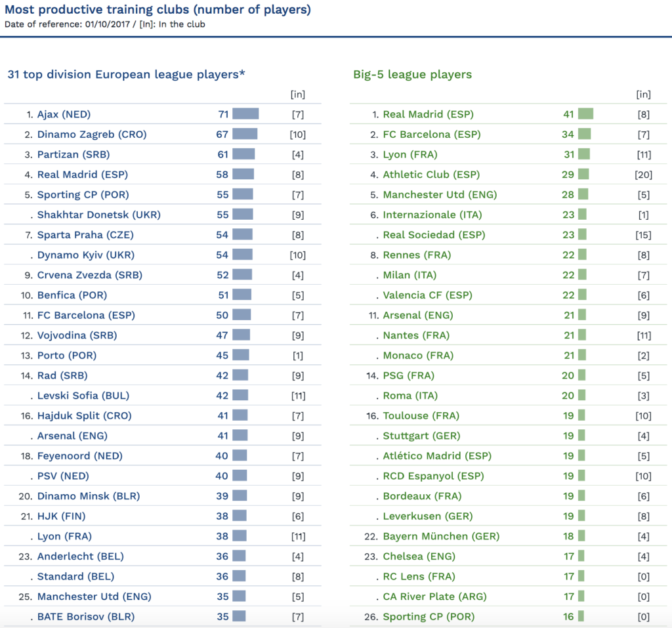
Task: Select Benfica (POR)
Action: pyautogui.click(x=72, y=295)
